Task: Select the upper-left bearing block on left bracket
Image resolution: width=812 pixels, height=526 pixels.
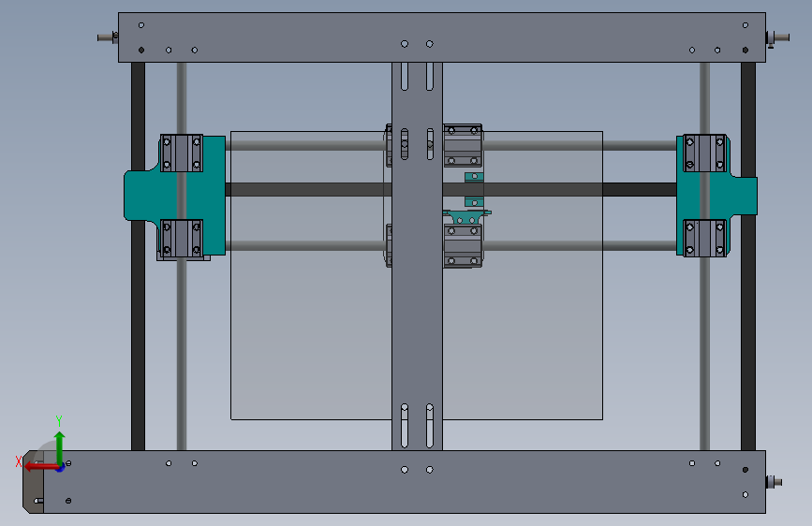Action: point(182,153)
